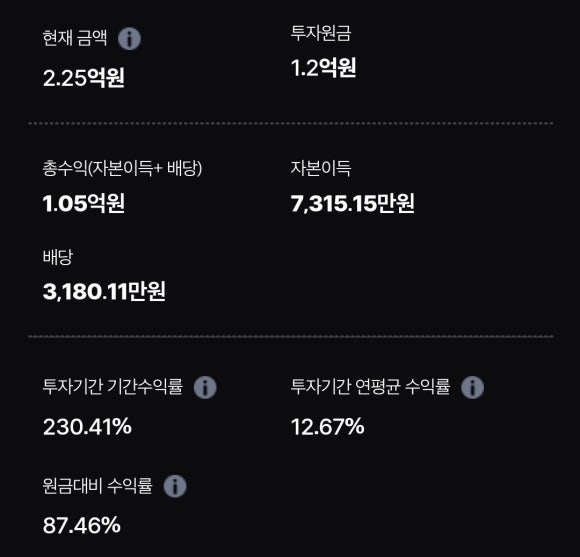Click the 투자기간 기간수익률 label text
Image resolution: width=580 pixels, height=557 pixels.
click(x=113, y=386)
